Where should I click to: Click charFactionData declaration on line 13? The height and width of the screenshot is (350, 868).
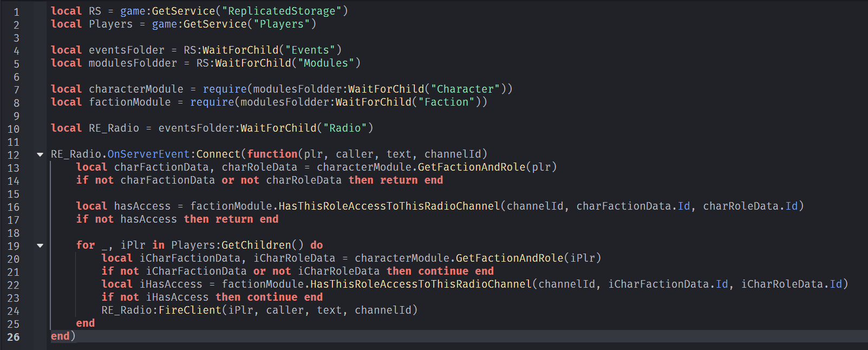[x=161, y=167]
